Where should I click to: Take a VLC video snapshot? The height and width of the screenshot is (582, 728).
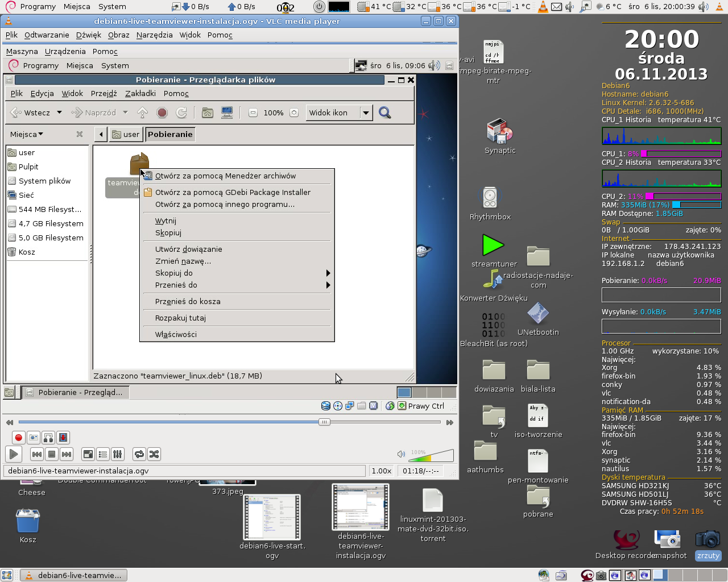coord(34,438)
